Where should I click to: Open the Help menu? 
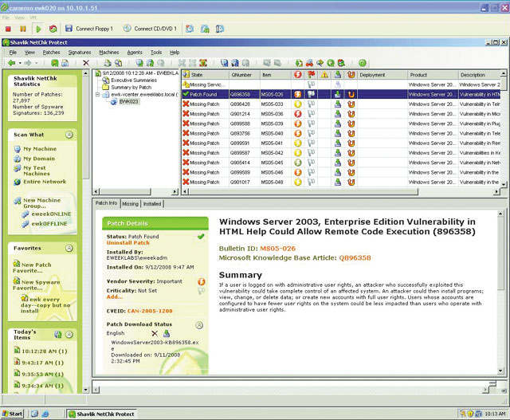175,53
